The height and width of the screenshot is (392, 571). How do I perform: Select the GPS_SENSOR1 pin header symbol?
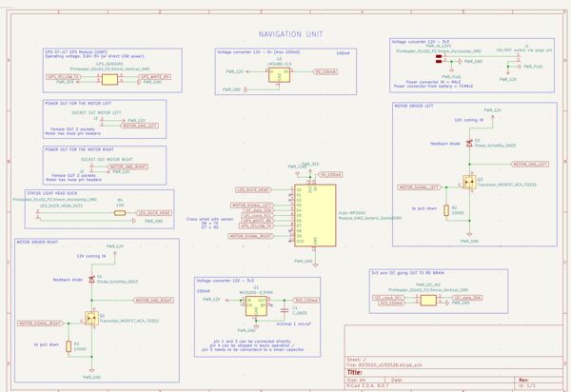[x=109, y=79]
